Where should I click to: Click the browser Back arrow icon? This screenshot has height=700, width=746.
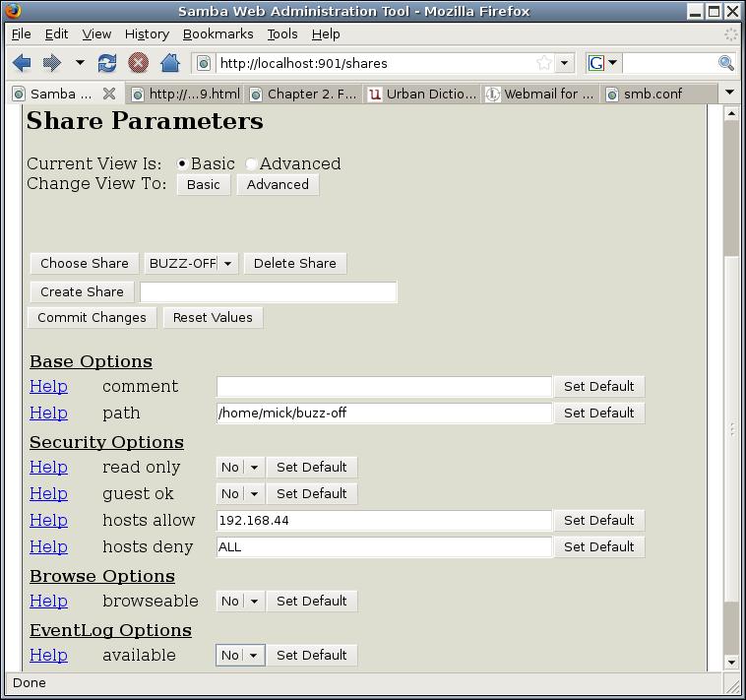tap(22, 63)
